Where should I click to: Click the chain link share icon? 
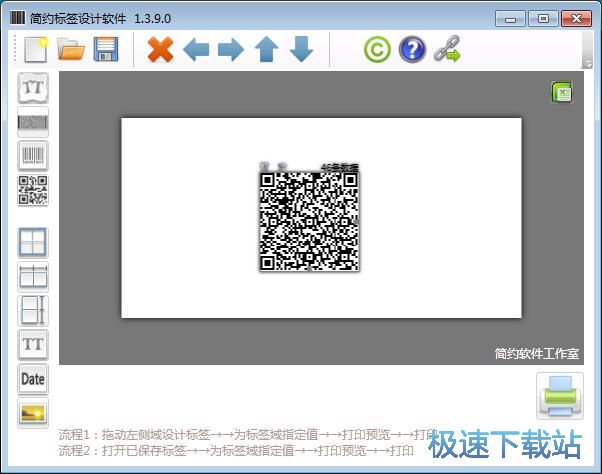coord(447,48)
